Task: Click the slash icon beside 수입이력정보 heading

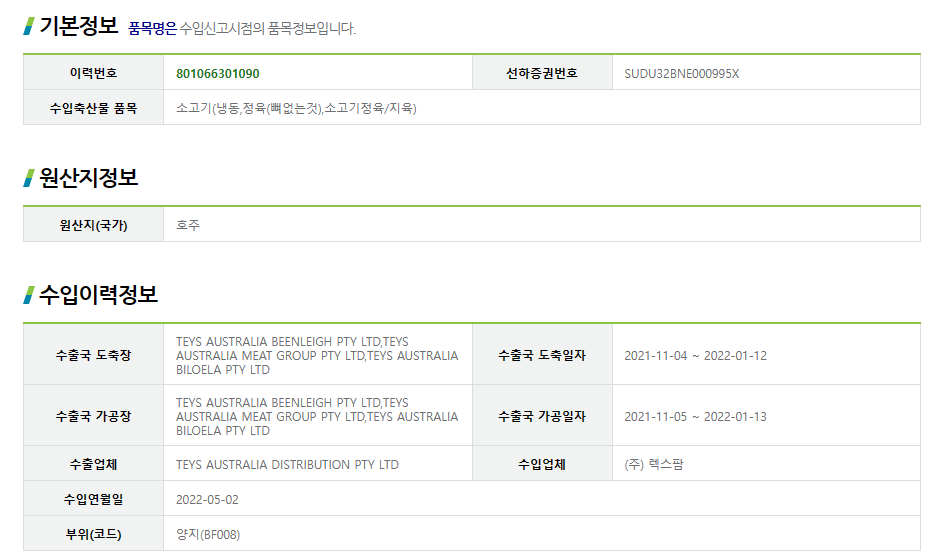Action: coord(29,295)
